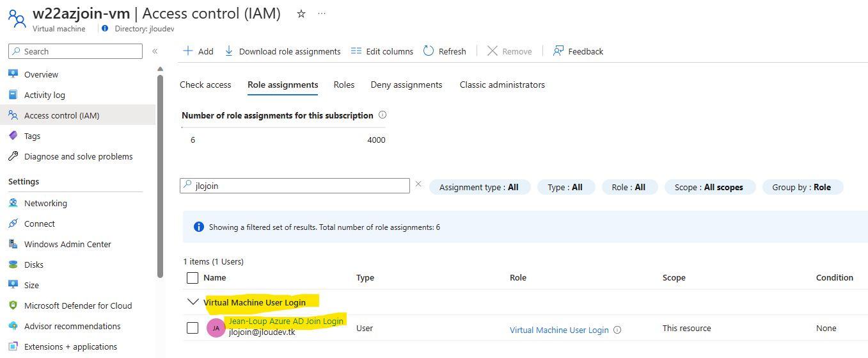Open the Classic administrators tab
The image size is (868, 358).
tap(502, 85)
